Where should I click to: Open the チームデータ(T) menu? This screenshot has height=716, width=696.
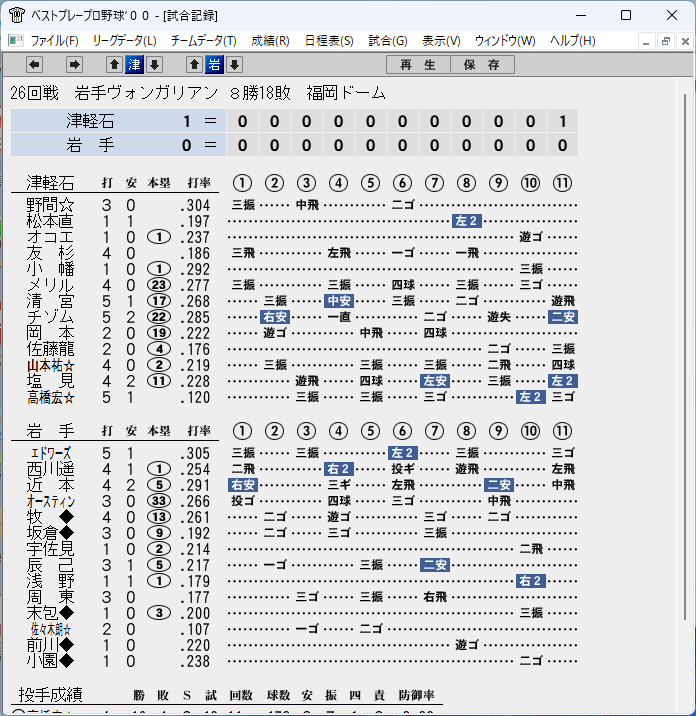(204, 41)
